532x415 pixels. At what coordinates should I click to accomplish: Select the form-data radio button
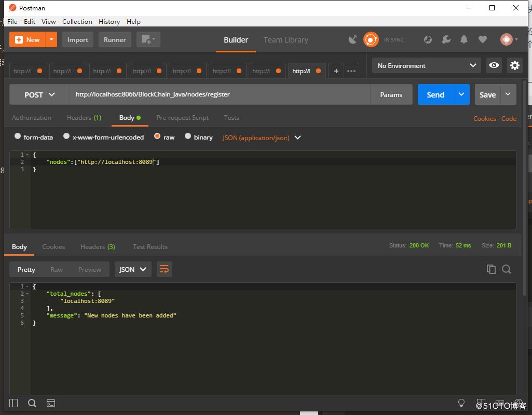click(x=18, y=136)
